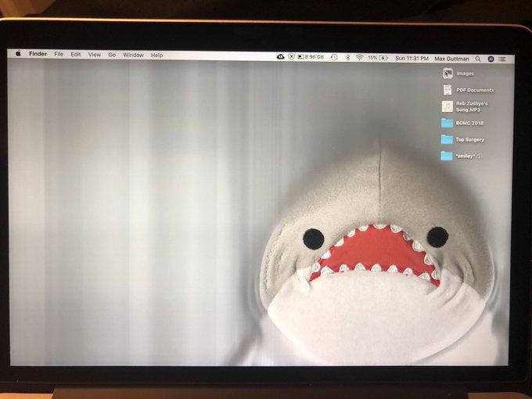Open the Wi-Fi status menu
Viewport: 532px width, 399px height.
(x=359, y=57)
